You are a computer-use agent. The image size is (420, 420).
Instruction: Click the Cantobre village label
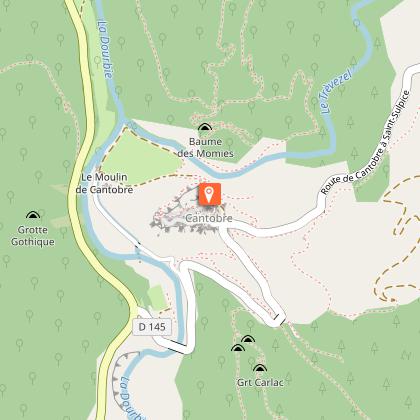[209, 218]
